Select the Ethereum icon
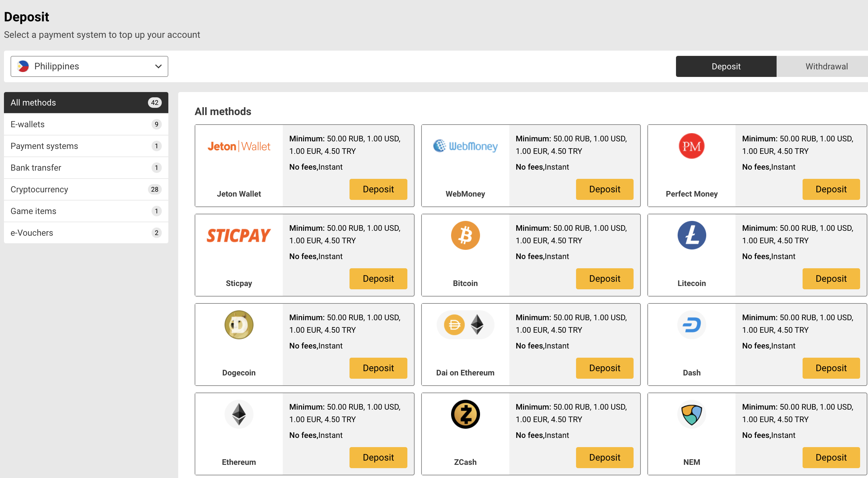Viewport: 868px width, 478px height. [239, 414]
